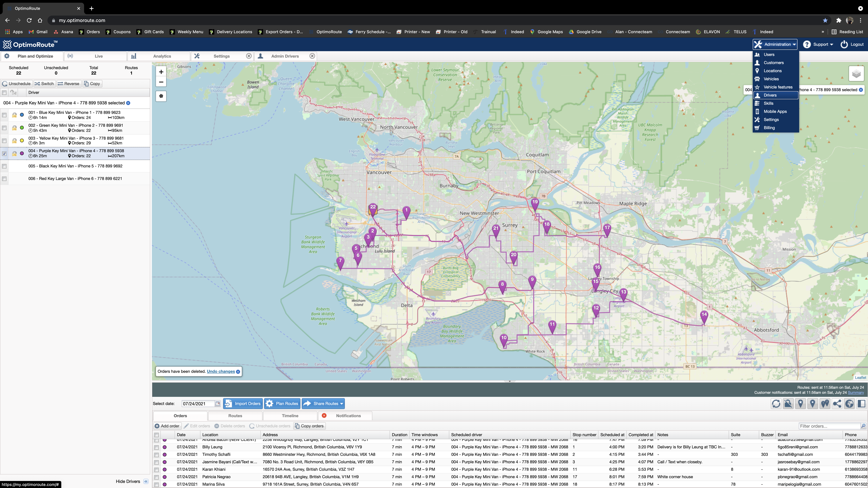This screenshot has width=868, height=488.
Task: Check the 001 Blue Key Mini Van checkbox
Action: point(4,115)
